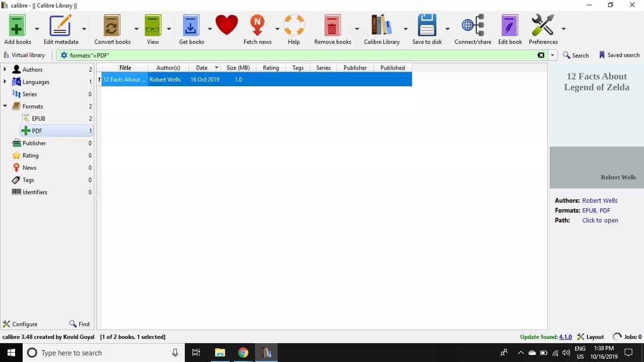The width and height of the screenshot is (644, 362).
Task: Open the Save to disk icon
Action: coord(427,25)
